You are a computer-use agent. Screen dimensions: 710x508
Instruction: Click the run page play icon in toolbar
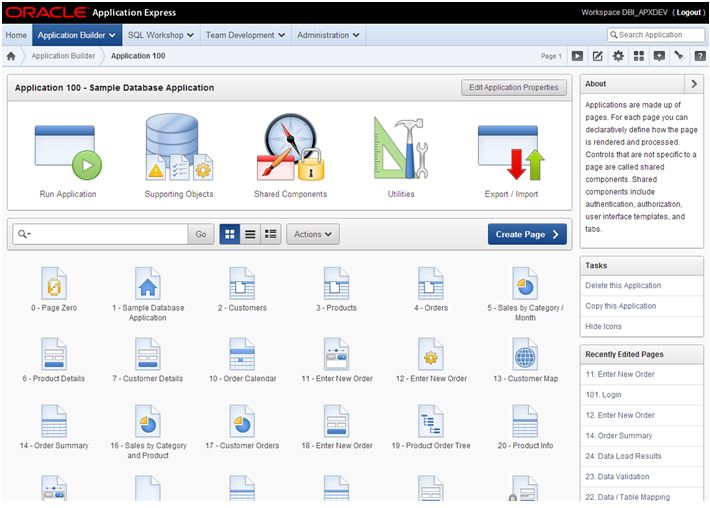pyautogui.click(x=577, y=56)
